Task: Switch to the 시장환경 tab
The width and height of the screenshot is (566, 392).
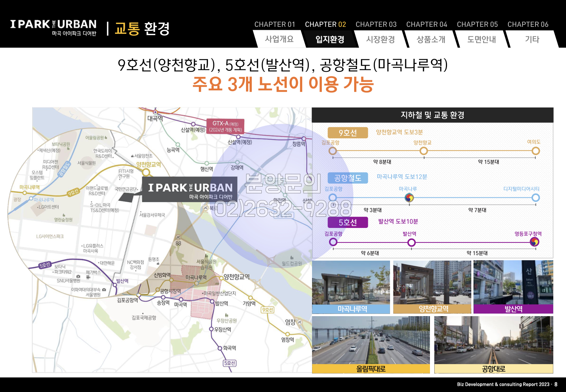Action: 381,39
